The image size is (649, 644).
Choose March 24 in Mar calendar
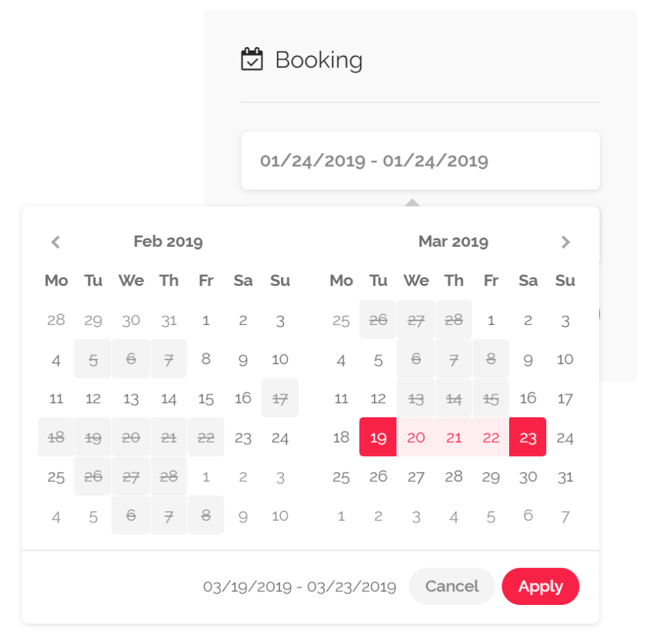(565, 438)
